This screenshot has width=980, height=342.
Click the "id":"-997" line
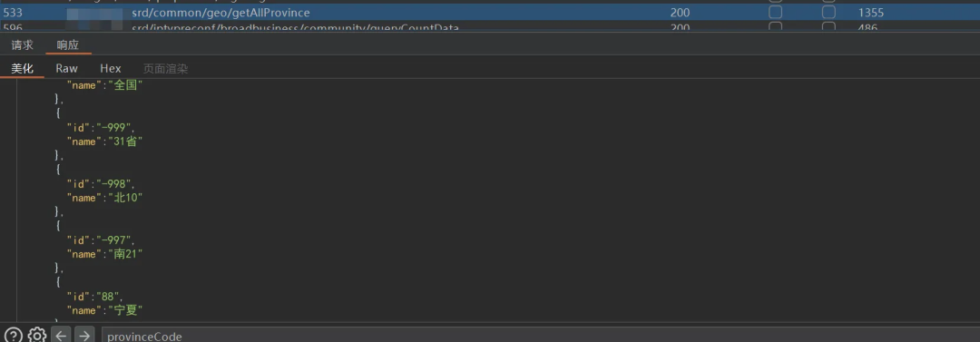(x=100, y=240)
